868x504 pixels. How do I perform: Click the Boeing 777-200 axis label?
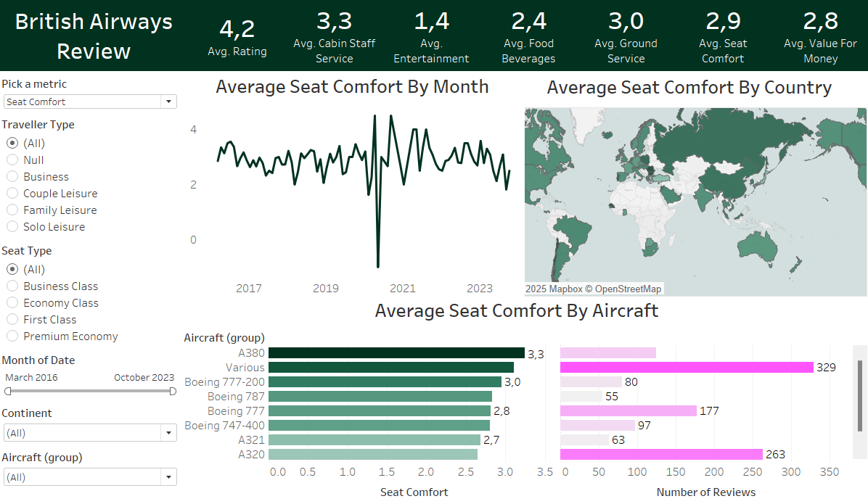[224, 381]
